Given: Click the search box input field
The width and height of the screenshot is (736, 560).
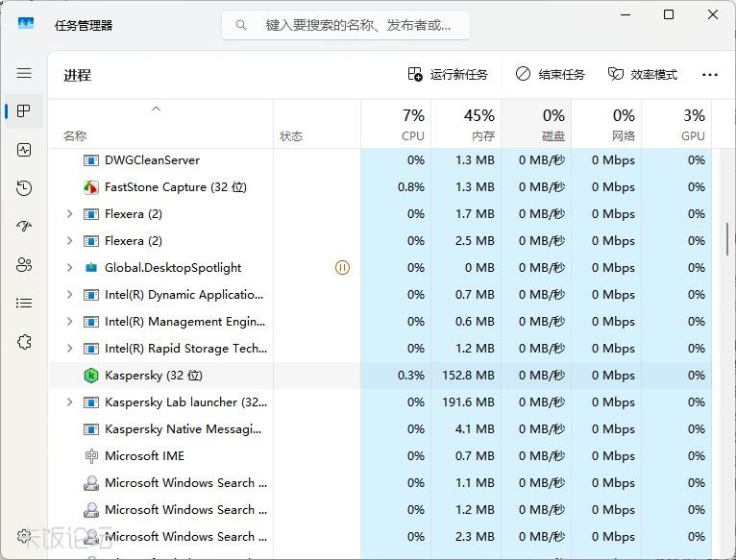Looking at the screenshot, I should [x=346, y=25].
